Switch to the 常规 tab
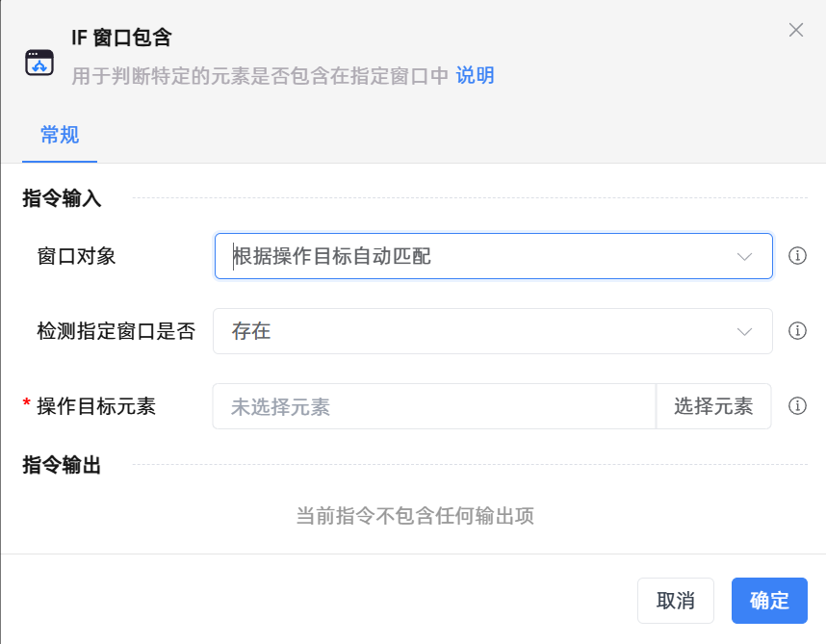Screen dimensions: 826x644 (x=60, y=135)
